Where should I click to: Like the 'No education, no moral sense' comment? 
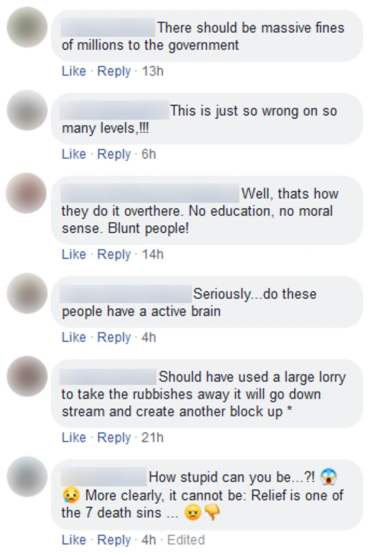74,254
